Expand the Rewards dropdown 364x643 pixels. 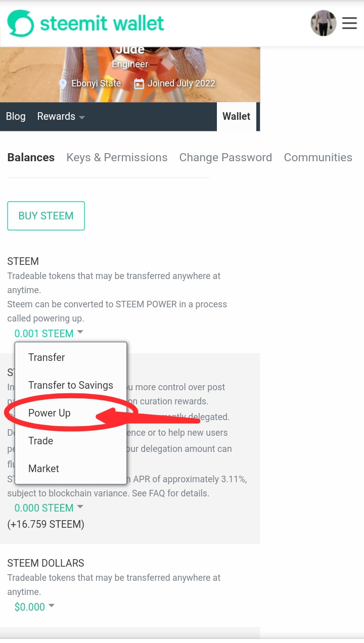pos(61,117)
